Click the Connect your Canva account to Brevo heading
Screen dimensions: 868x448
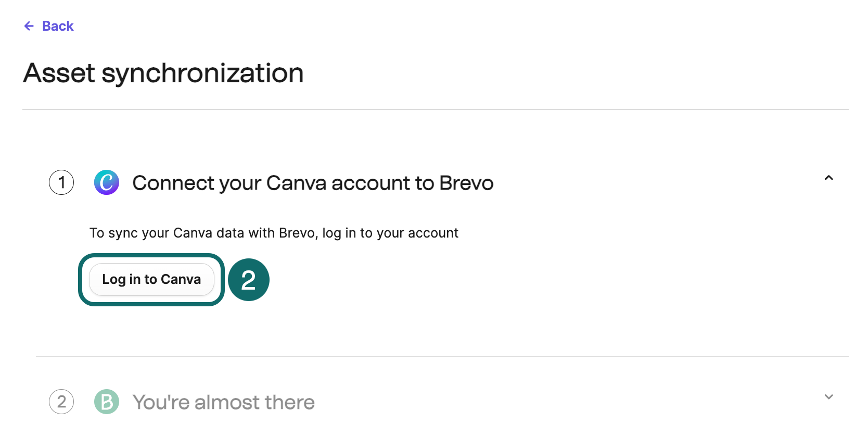[312, 182]
